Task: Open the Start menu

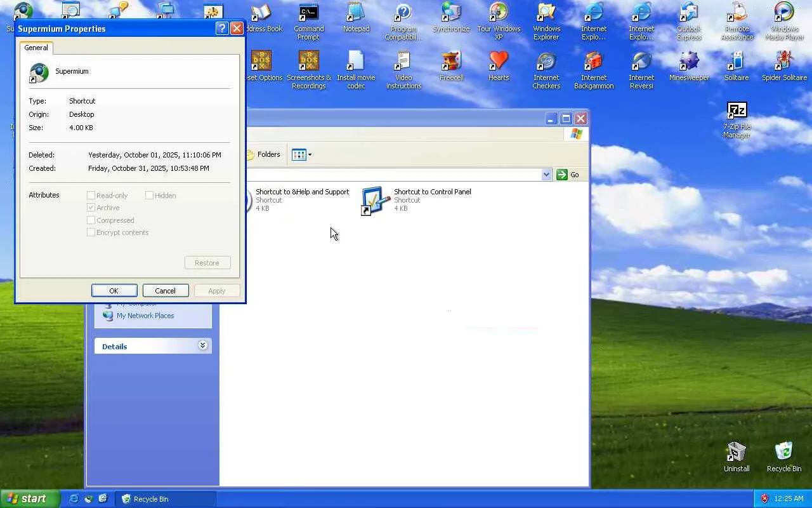Action: [30, 498]
